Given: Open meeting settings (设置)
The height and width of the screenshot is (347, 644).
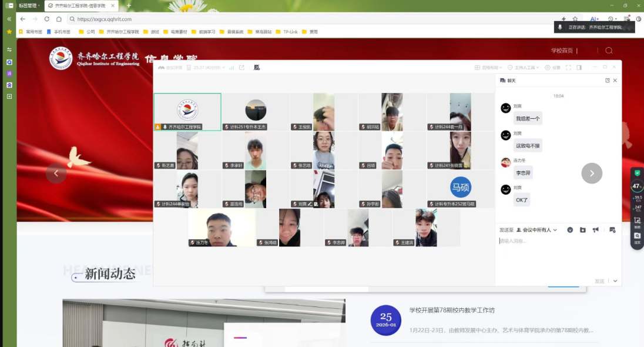Looking at the screenshot, I should [x=552, y=68].
